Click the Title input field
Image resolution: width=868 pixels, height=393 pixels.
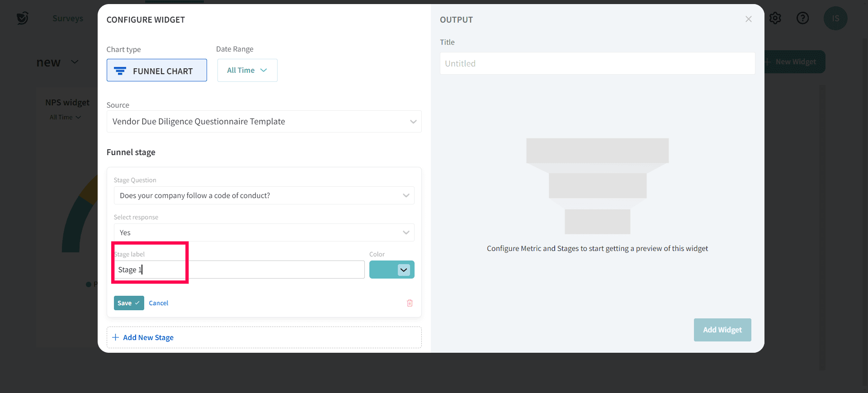[x=597, y=64]
